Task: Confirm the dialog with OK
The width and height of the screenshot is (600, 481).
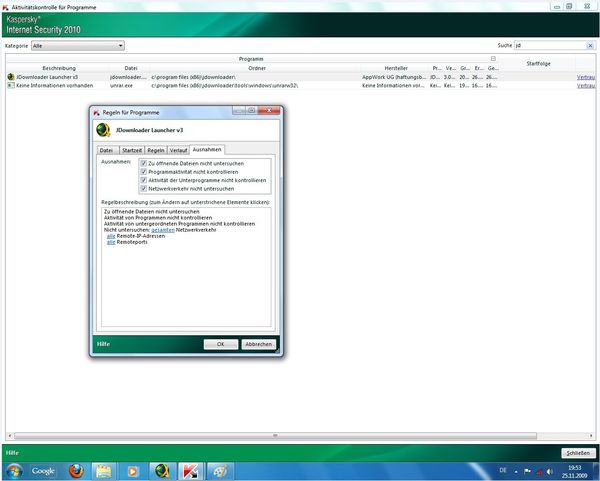Action: (221, 344)
